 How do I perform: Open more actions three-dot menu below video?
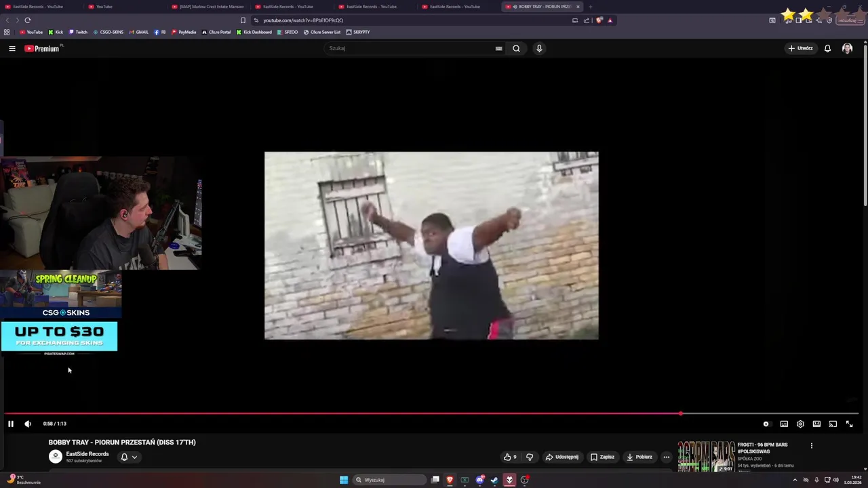[x=667, y=457]
